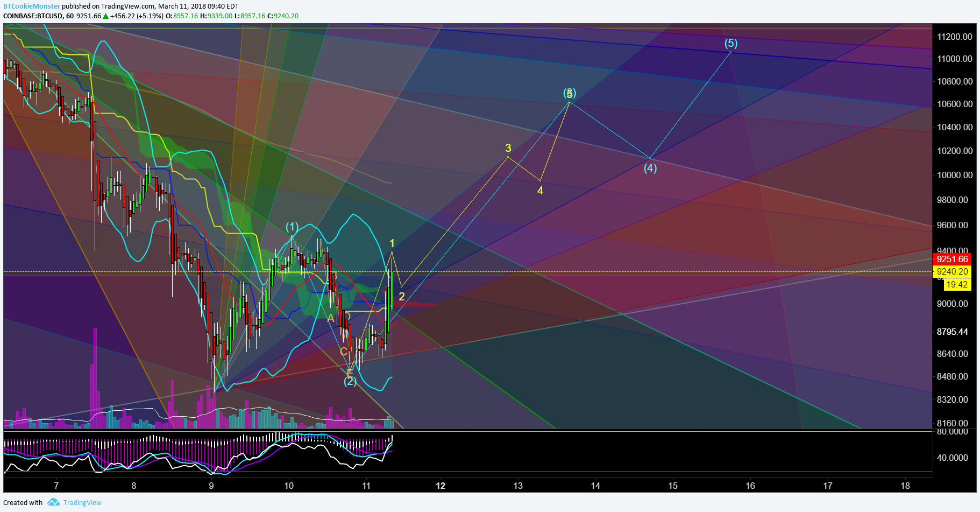Image resolution: width=980 pixels, height=512 pixels.
Task: Click the C:9240.20 close value
Action: (x=283, y=16)
